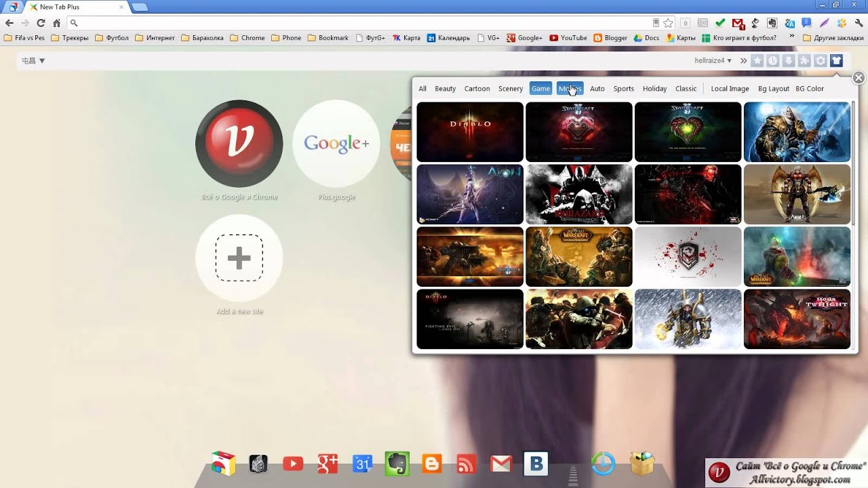Screen dimensions: 868x488
Task: Click the YouTube bookmark link
Action: pos(568,38)
